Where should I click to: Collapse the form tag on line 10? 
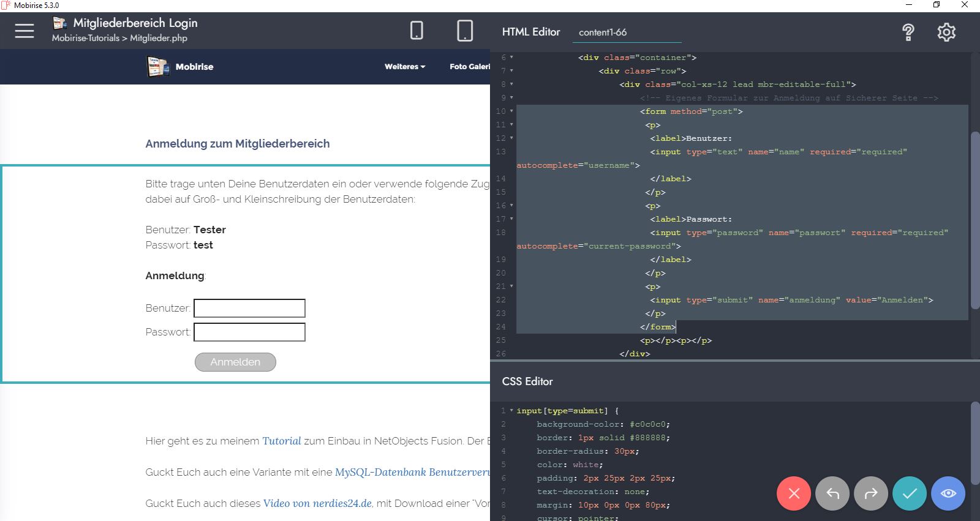(x=512, y=111)
